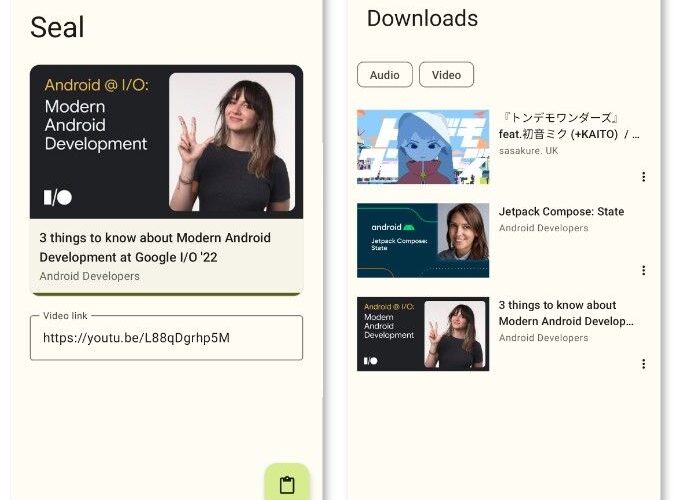Screen dimensions: 676x500
Task: Open the Android @ I/O video preview card
Action: pyautogui.click(x=166, y=180)
